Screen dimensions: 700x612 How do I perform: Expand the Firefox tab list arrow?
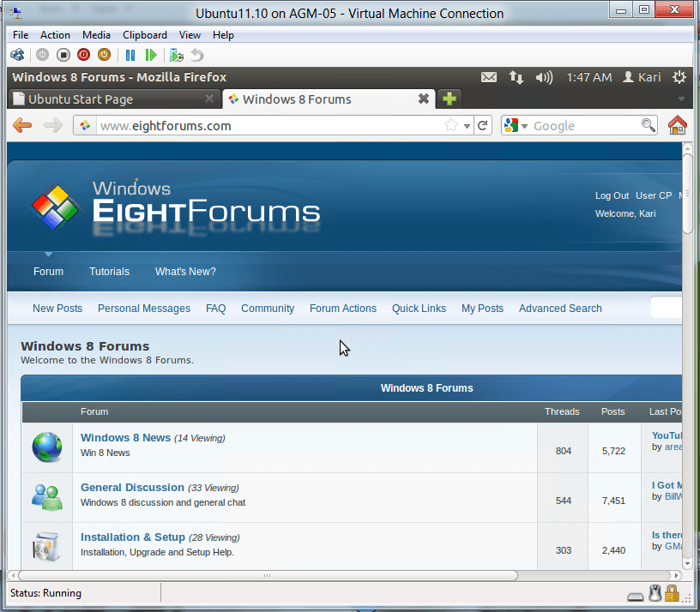point(681,99)
